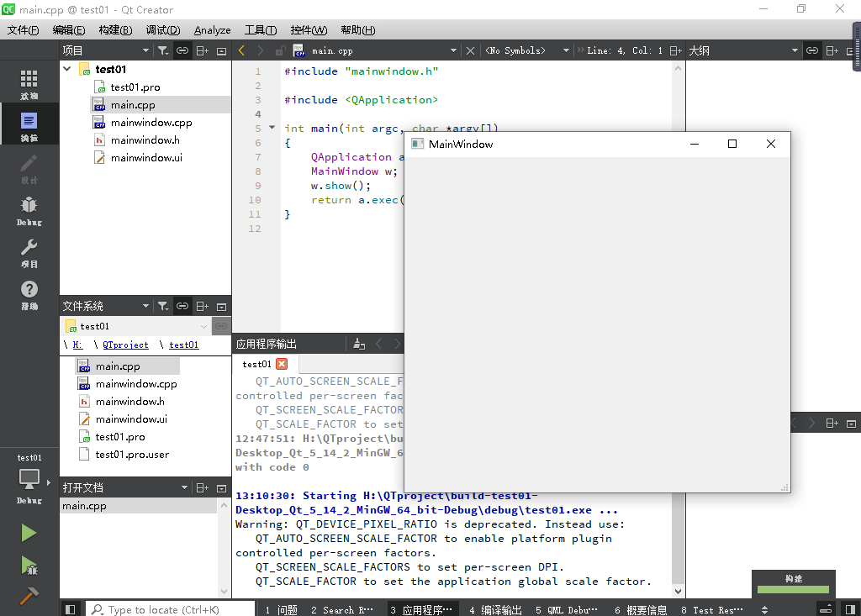Image resolution: width=861 pixels, height=616 pixels.
Task: Filter the file system panel
Action: coord(163,306)
